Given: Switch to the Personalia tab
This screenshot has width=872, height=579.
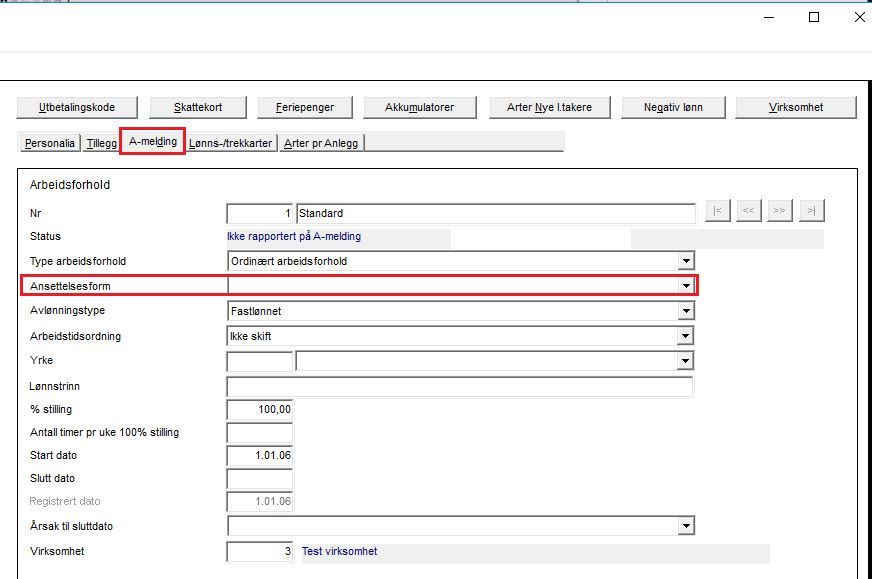Looking at the screenshot, I should click(50, 143).
